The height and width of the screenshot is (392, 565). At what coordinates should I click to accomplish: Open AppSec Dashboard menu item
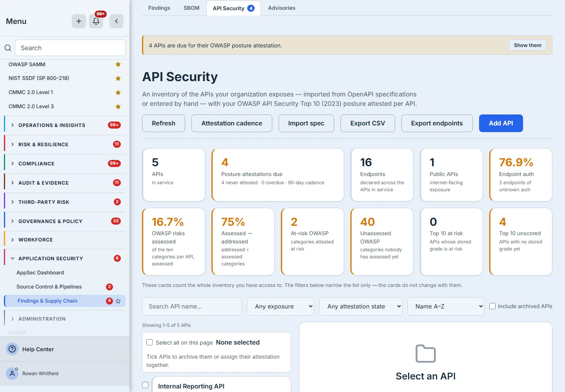(40, 273)
